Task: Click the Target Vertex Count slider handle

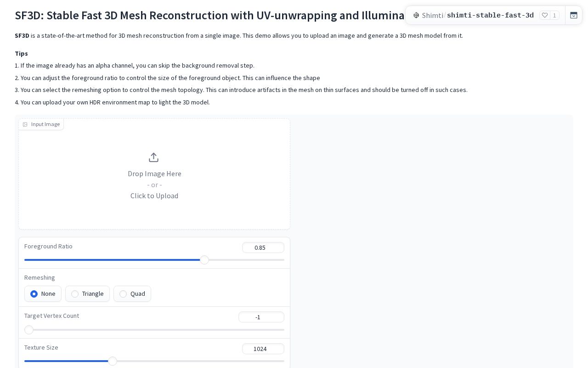Action: coord(29,330)
